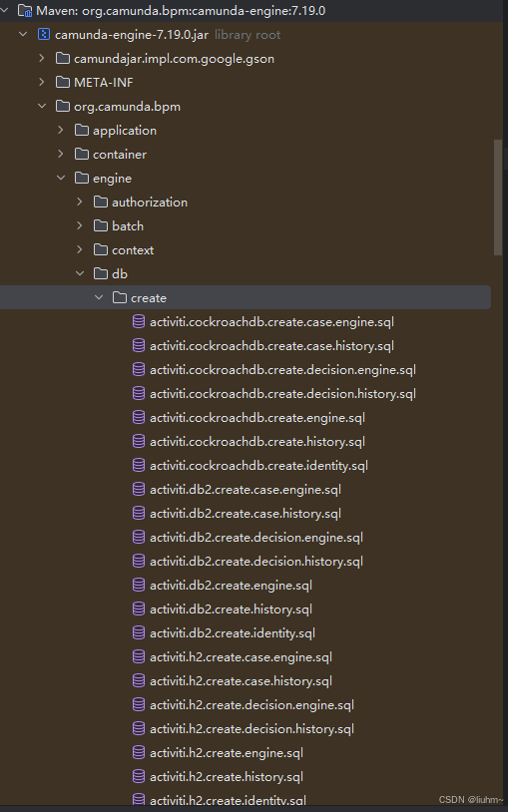The width and height of the screenshot is (508, 812).
Task: Click SQL icon of activiti.cockroachdb.create.decision.history.sql
Action: point(139,394)
